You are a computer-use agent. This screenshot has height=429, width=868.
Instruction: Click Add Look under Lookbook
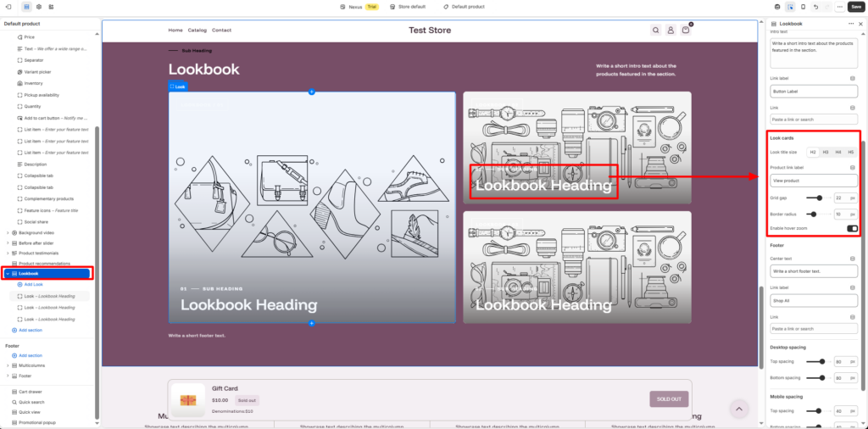click(x=30, y=285)
